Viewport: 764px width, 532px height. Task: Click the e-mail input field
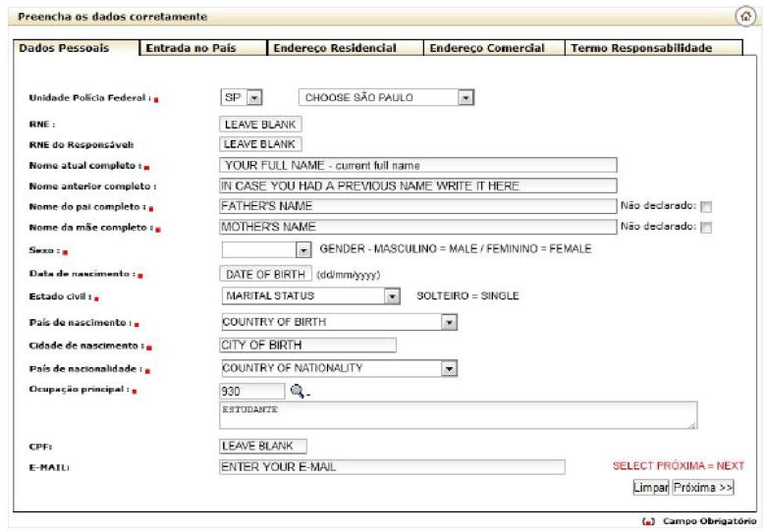click(392, 467)
